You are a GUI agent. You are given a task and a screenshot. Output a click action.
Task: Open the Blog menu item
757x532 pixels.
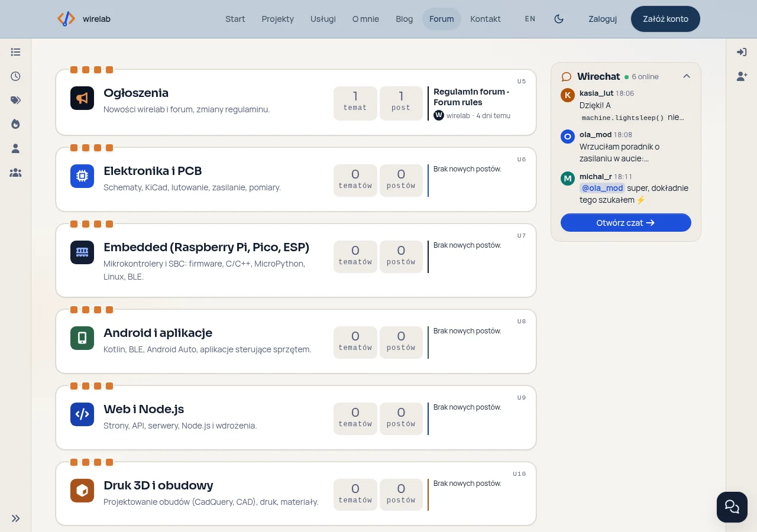pos(405,19)
